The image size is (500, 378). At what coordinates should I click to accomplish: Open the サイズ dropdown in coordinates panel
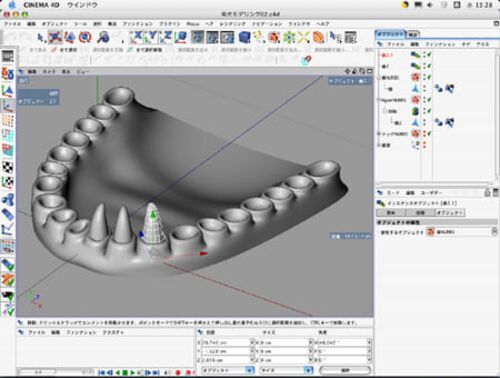coord(287,370)
